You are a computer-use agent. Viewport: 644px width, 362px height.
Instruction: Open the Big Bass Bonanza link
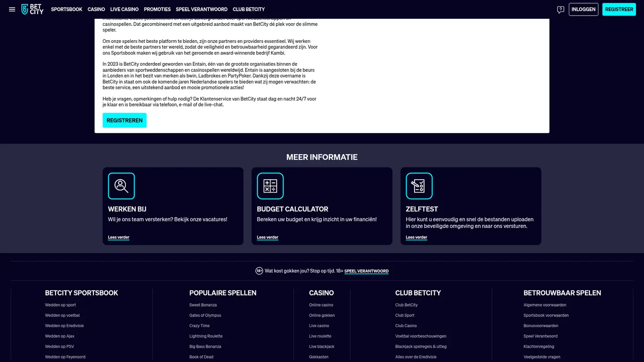click(x=205, y=346)
